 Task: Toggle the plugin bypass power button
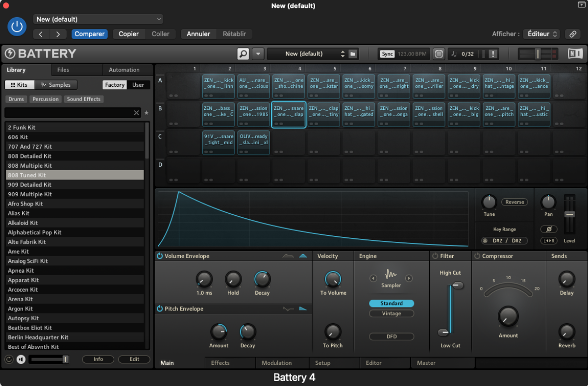pos(17,26)
